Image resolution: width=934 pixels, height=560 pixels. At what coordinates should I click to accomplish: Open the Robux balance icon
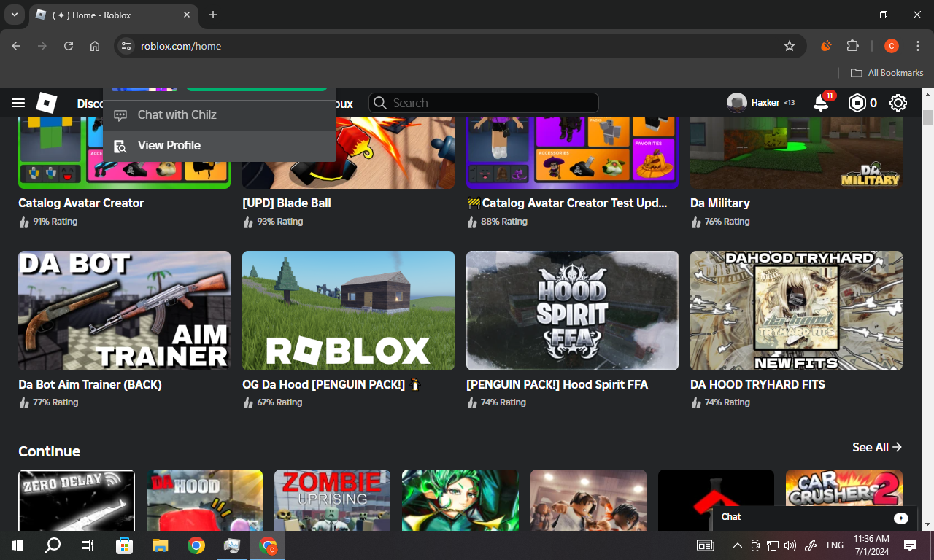856,103
